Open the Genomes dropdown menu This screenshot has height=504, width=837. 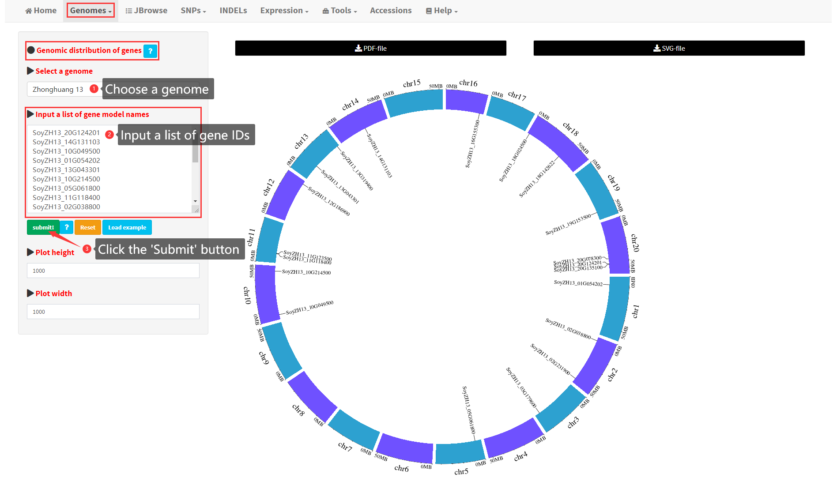click(x=90, y=11)
